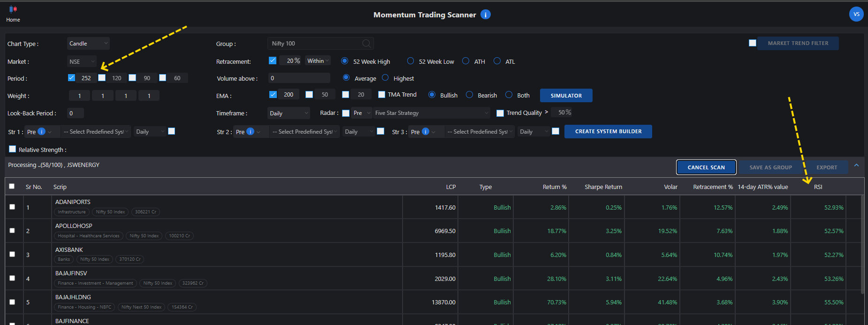The height and width of the screenshot is (325, 868).
Task: Enable the 90 period checkbox
Action: click(x=132, y=78)
